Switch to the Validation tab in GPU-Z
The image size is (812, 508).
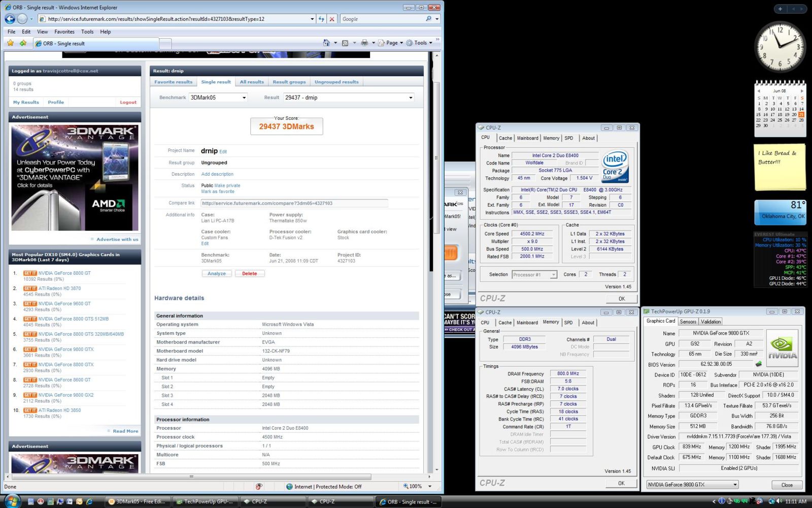[710, 322]
